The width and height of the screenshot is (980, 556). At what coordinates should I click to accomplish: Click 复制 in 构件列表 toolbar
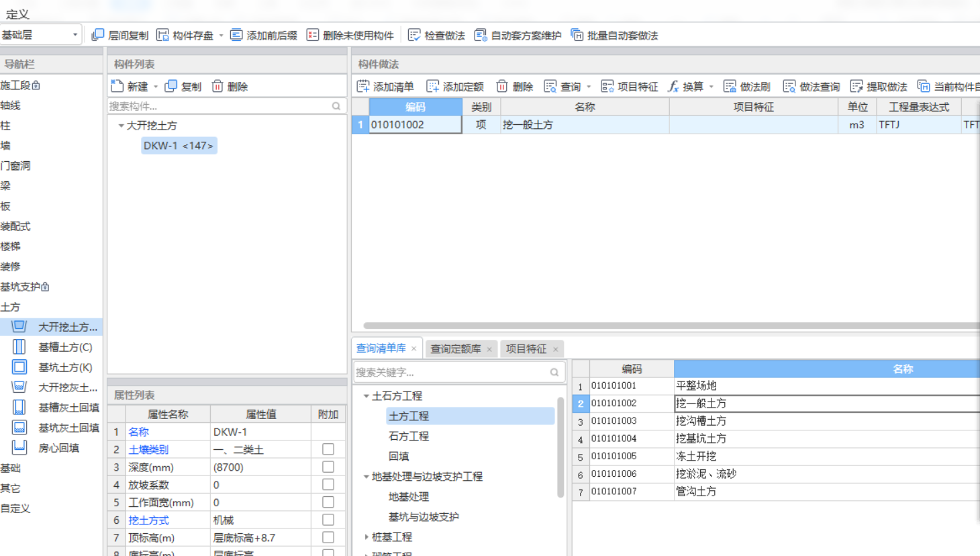(x=183, y=86)
